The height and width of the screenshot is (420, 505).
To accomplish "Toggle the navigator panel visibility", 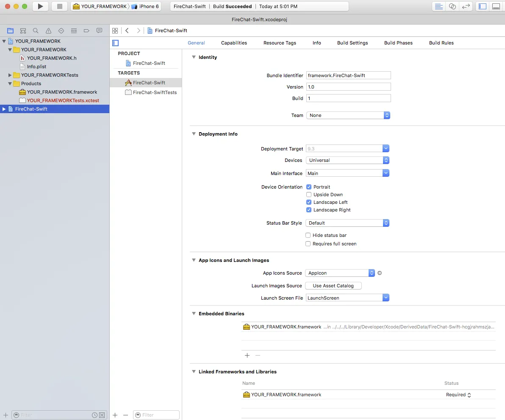I will tap(483, 6).
